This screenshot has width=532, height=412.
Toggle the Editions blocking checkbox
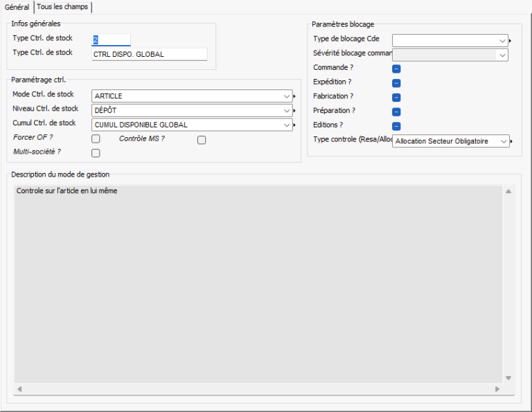coord(397,126)
